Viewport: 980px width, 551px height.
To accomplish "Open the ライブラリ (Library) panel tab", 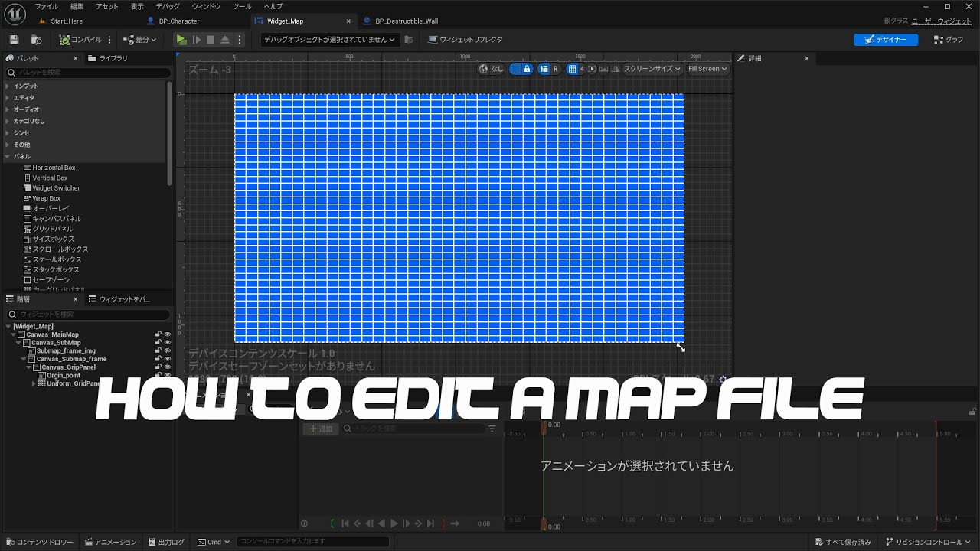I will [108, 58].
